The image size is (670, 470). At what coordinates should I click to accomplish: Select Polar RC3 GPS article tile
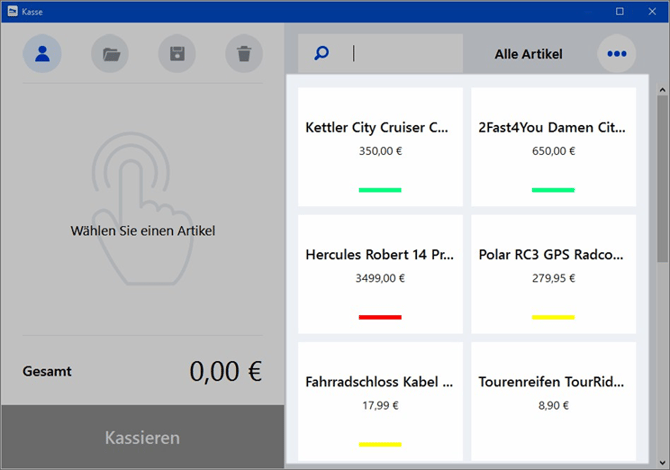click(x=553, y=273)
